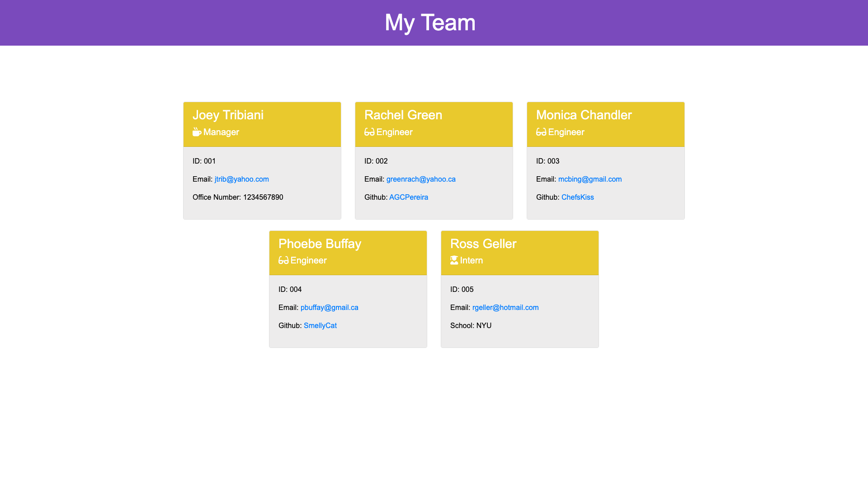Click the intern icon on Ross Geller's card

(454, 260)
